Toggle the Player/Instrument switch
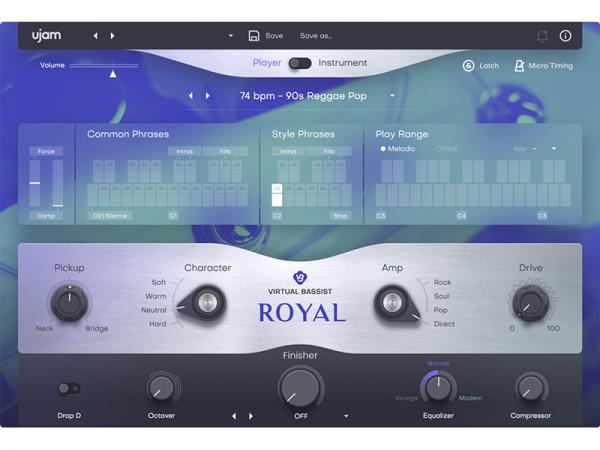Screen dimensions: 600x450 coord(300,64)
